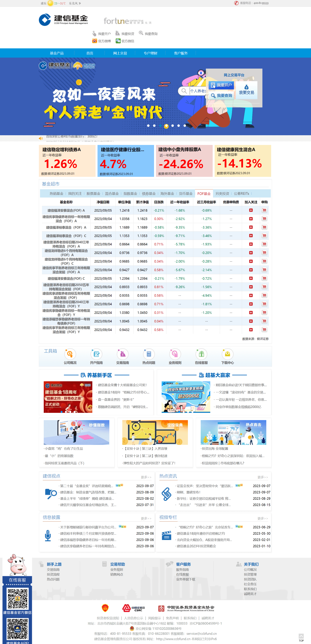Screen dimensions: 311x644
Task: Go to 首页 in the navigation bar
Action: [90, 53]
